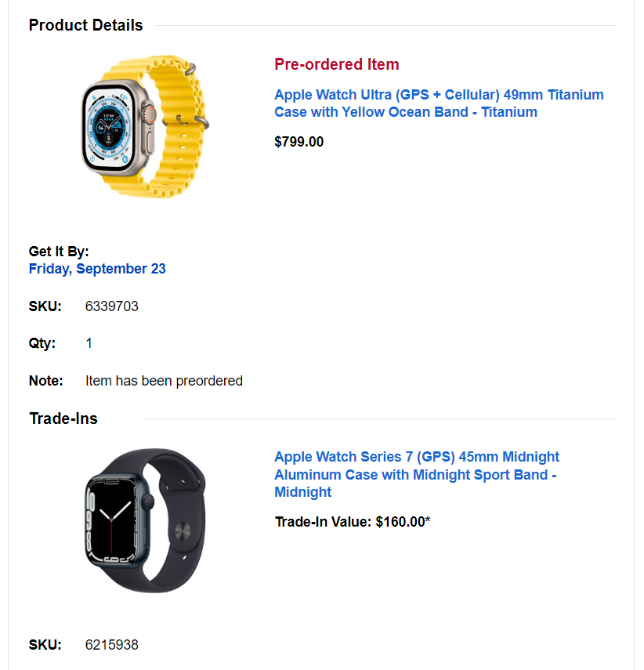Screen dimensions: 644x670
Task: Select the 'Item has been preordered' note text
Action: point(164,381)
